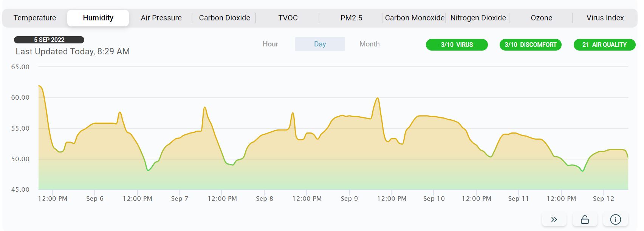
Task: Choose the Day time range
Action: tap(320, 44)
